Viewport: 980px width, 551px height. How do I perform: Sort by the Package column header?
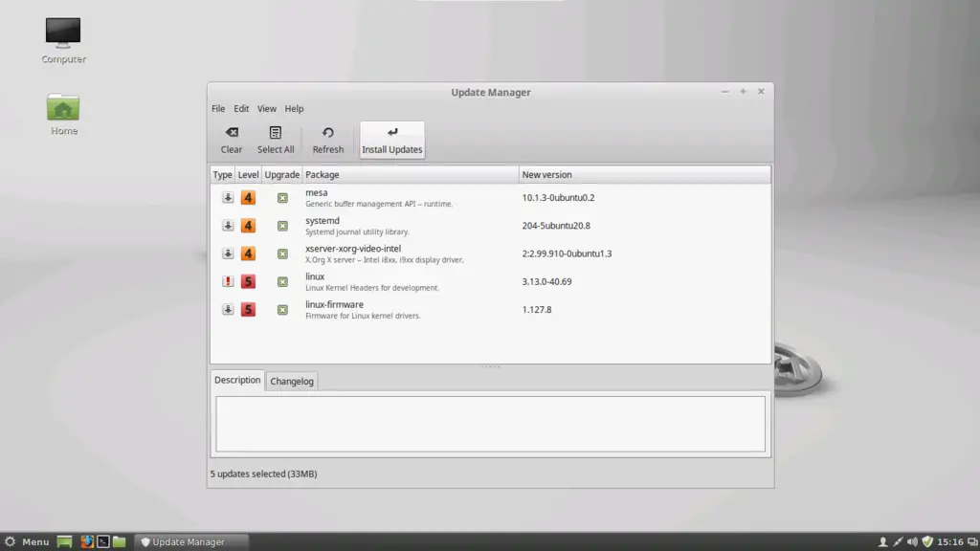pos(411,175)
